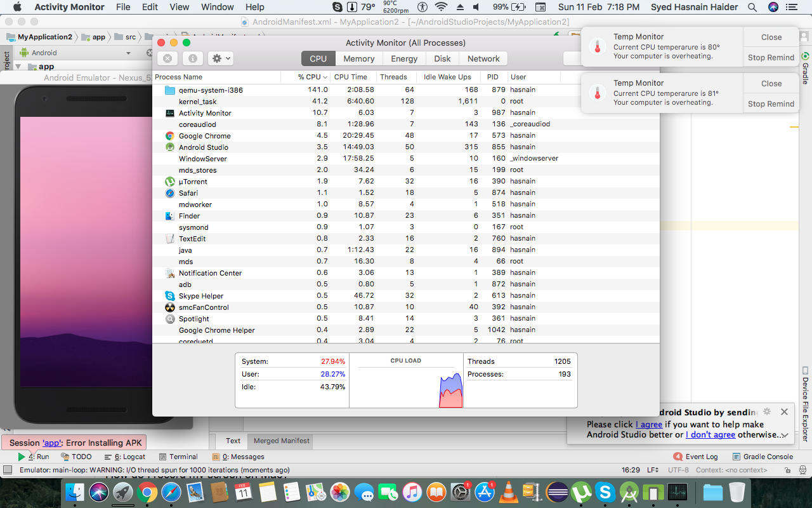Open iTunes from the Dock

tap(412, 491)
